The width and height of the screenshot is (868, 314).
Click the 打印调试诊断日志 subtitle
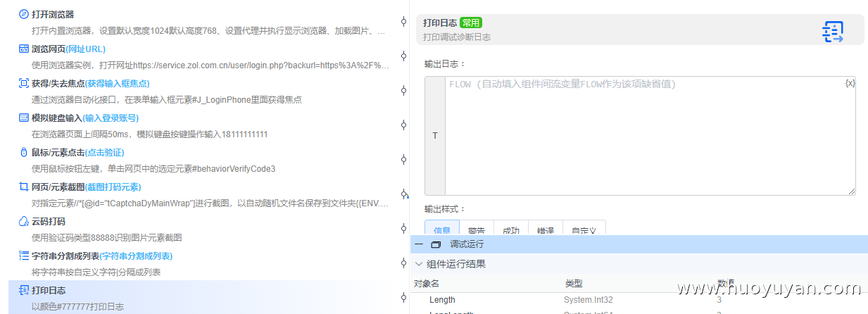pyautogui.click(x=457, y=37)
